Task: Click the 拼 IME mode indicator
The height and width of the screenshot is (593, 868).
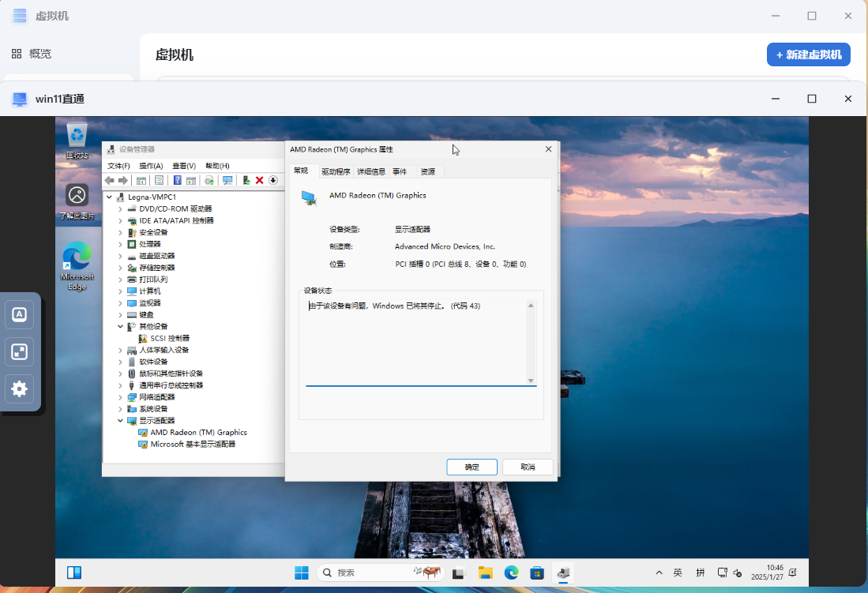Action: (701, 572)
